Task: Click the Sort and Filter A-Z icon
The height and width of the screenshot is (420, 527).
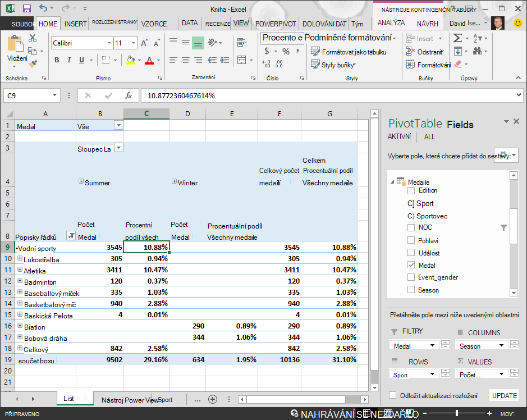Action: (x=477, y=38)
